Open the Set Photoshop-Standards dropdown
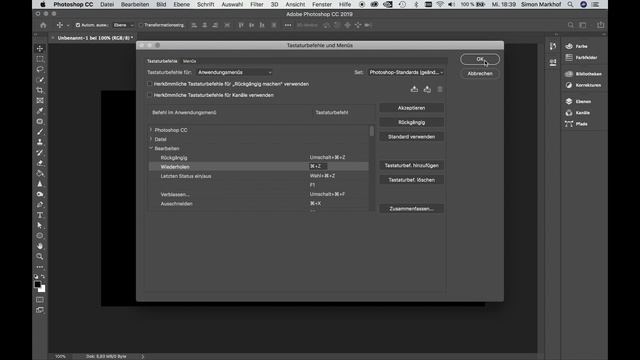 click(x=406, y=72)
